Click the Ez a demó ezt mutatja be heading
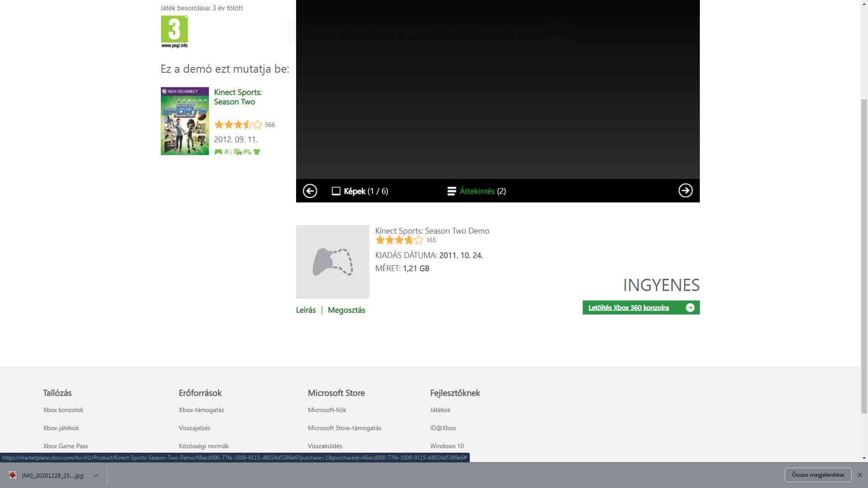This screenshot has width=868, height=488. click(x=225, y=69)
